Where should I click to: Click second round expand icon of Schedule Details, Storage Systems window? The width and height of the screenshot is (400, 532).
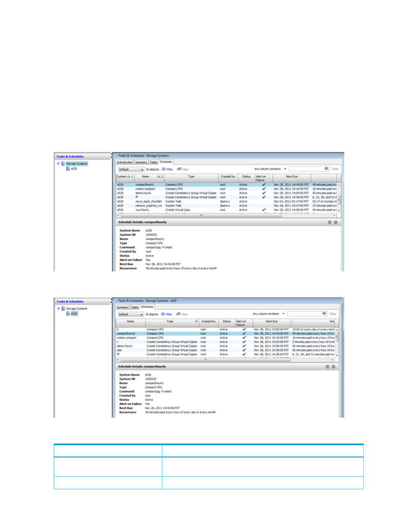point(335,222)
